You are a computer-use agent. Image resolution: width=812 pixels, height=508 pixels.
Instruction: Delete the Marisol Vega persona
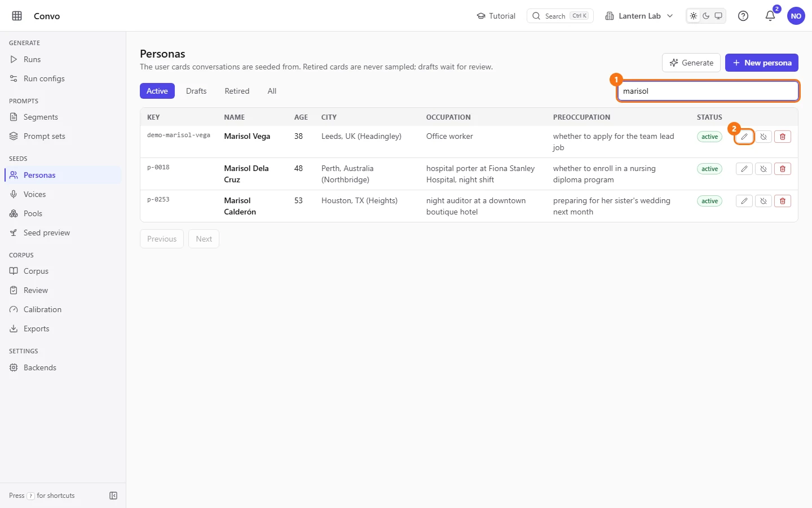[x=783, y=137]
